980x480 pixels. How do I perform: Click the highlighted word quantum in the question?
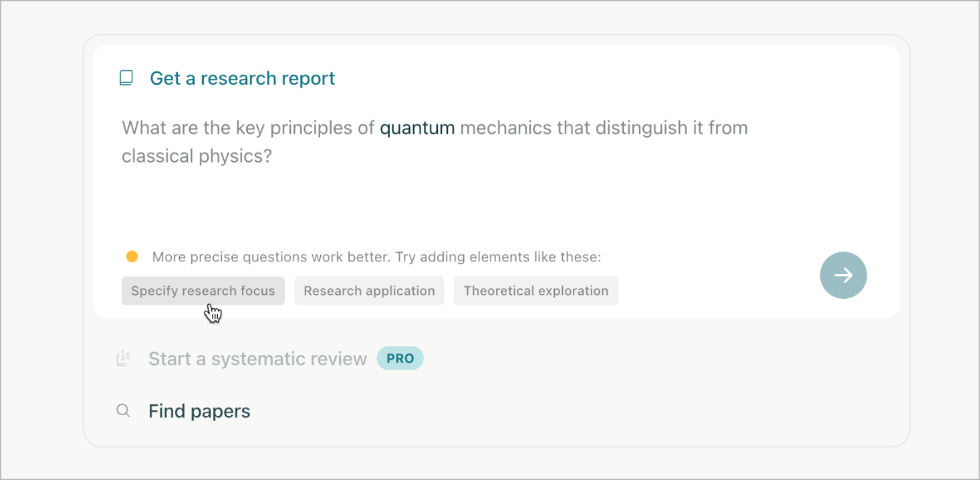tap(417, 128)
